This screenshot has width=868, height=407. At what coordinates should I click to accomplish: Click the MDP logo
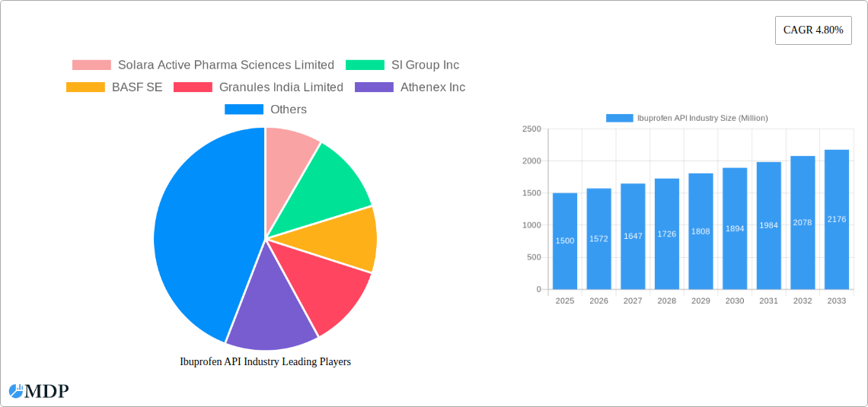tap(39, 391)
